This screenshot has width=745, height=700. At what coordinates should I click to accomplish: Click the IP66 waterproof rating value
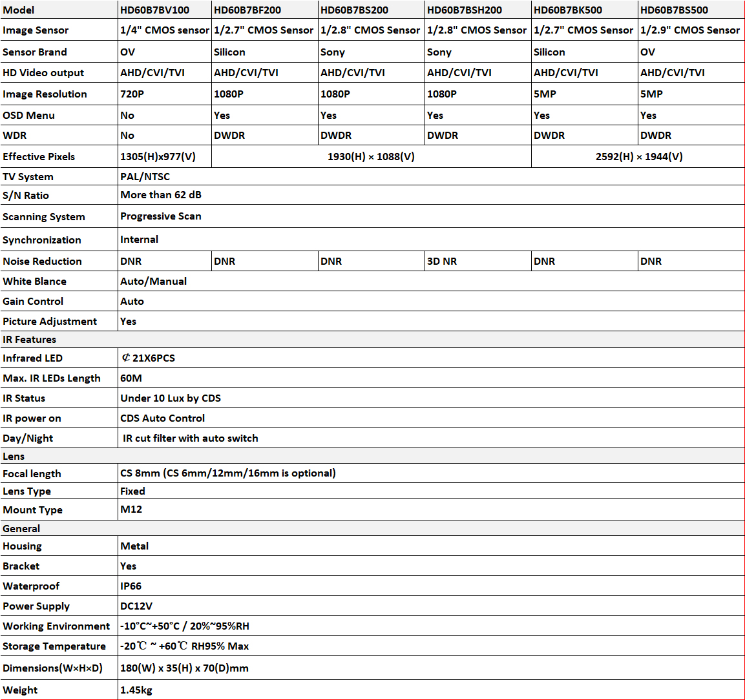pos(131,586)
